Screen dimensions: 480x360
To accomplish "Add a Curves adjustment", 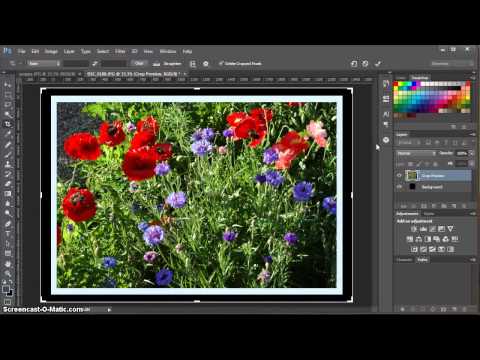I will tap(432, 229).
